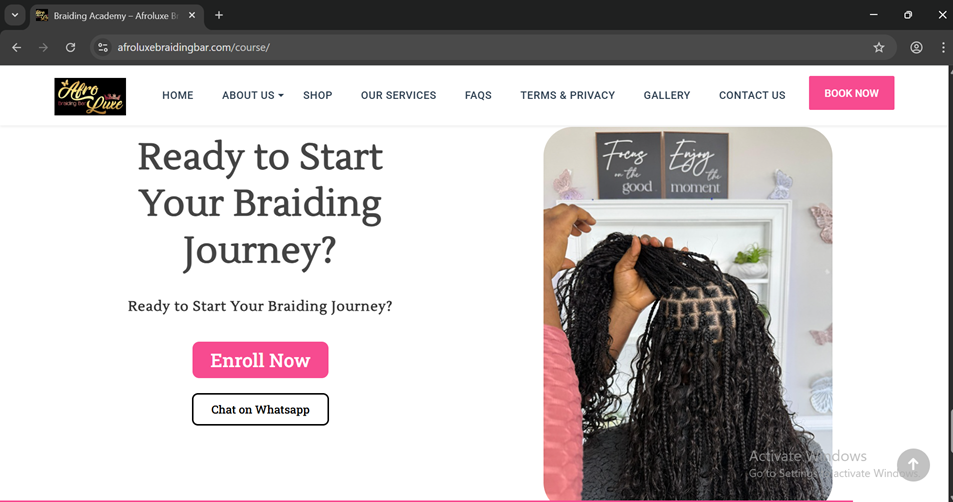Open the Chrome three-dot menu

click(943, 47)
